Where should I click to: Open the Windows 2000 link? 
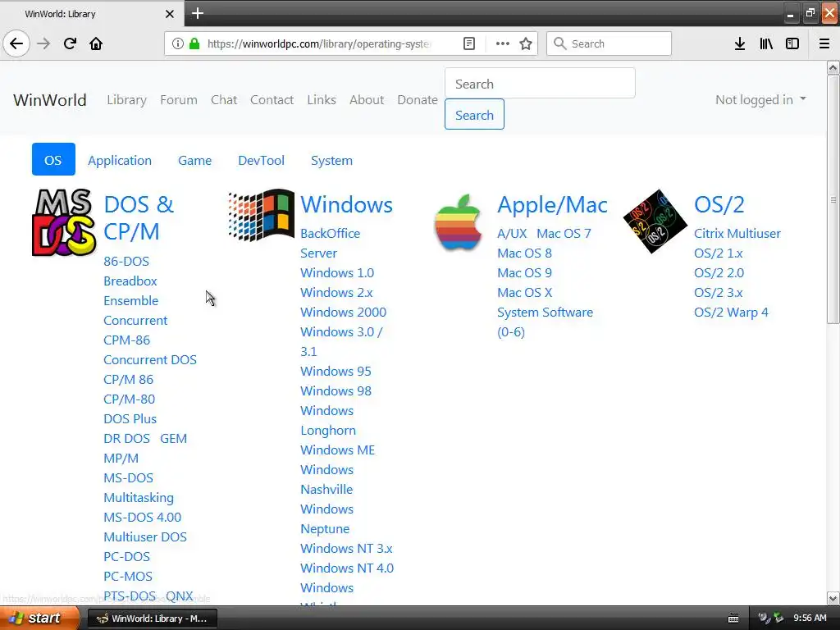point(343,312)
